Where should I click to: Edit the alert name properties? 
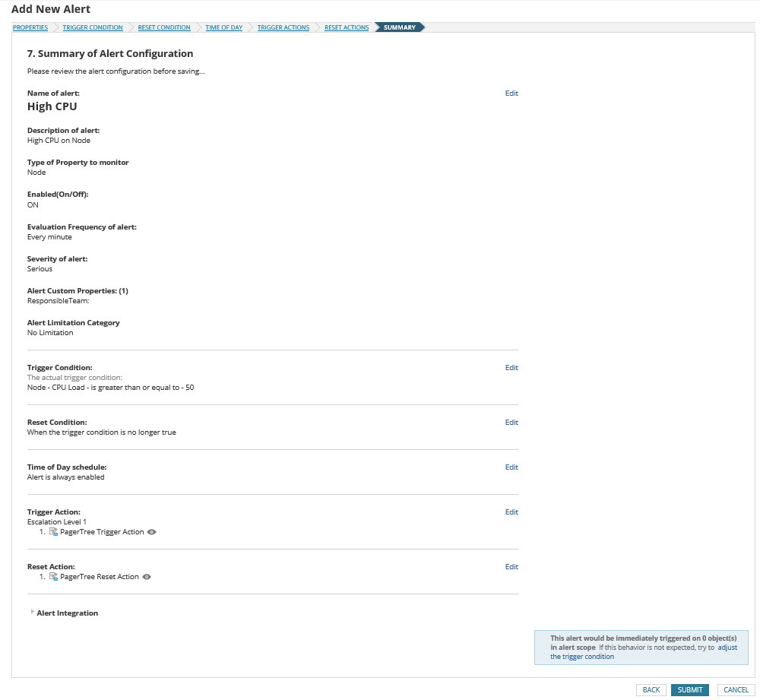[x=511, y=93]
